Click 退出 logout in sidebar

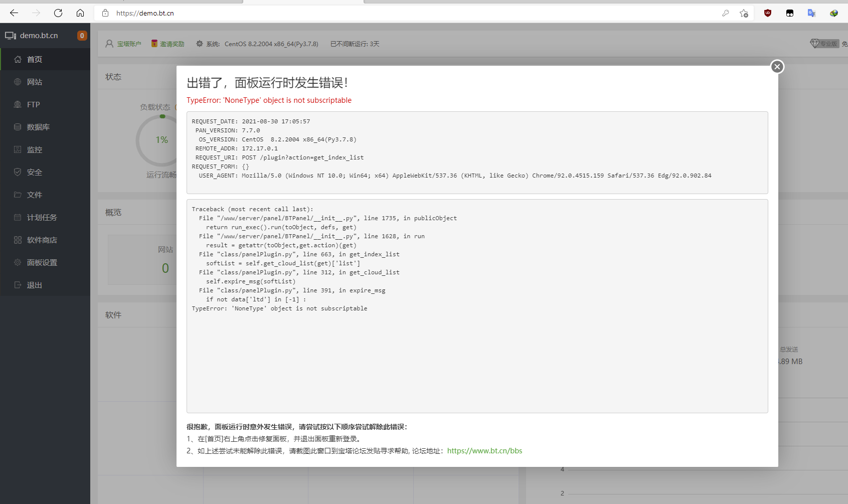(x=45, y=285)
